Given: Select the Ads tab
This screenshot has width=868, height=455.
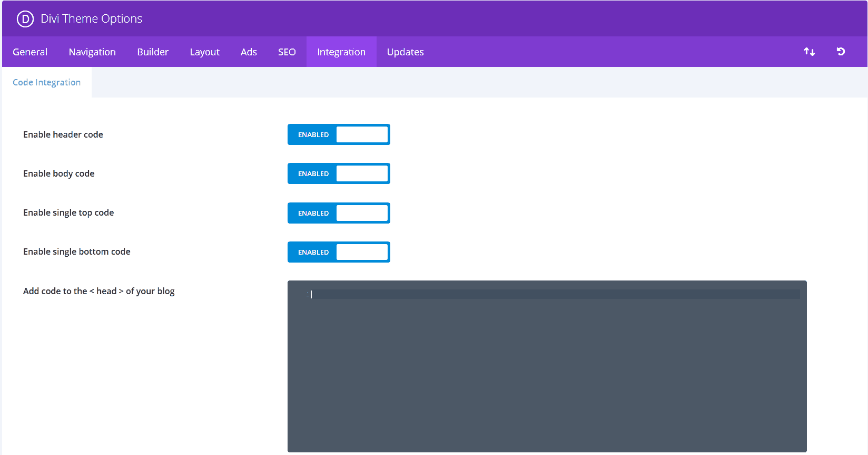Looking at the screenshot, I should 249,52.
